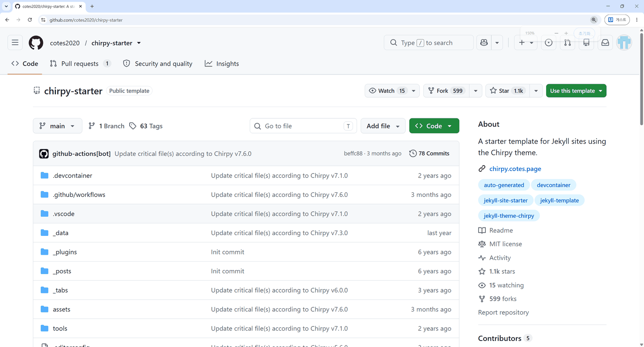This screenshot has width=644, height=347.
Task: Go to the cotes2020 owner profile
Action: (x=65, y=43)
